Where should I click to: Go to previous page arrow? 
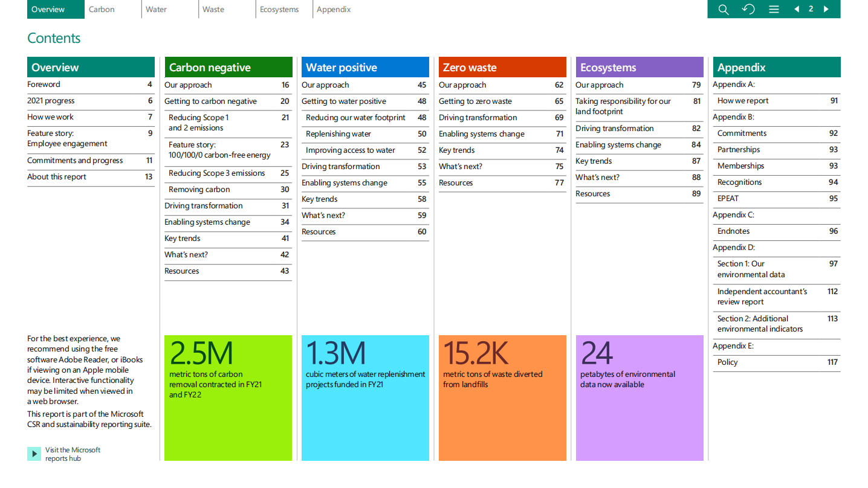click(797, 9)
